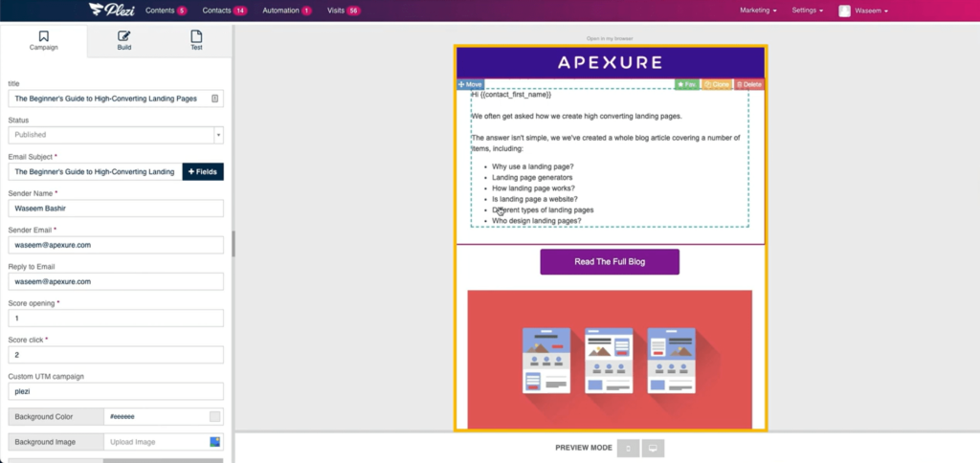Click the 'How landing page works?' bullet
The width and height of the screenshot is (980, 463).
click(533, 188)
